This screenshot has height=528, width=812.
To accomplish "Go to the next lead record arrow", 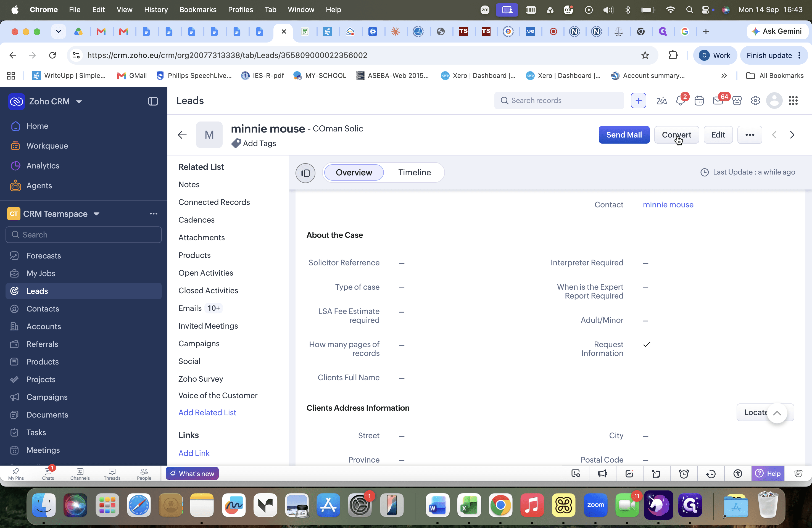I will pos(792,135).
